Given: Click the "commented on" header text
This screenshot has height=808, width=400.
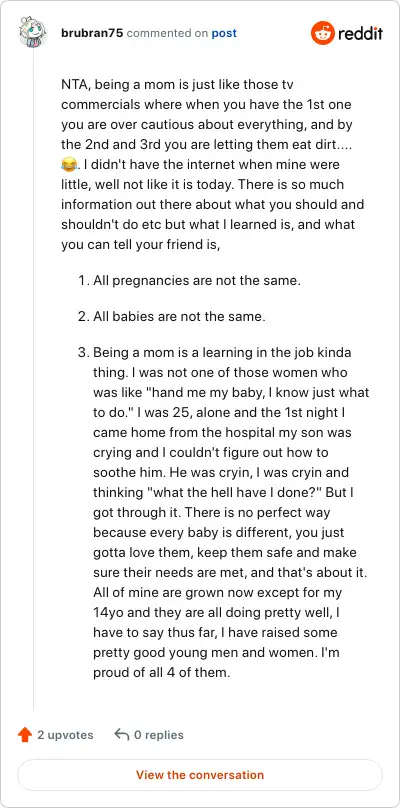Looking at the screenshot, I should pyautogui.click(x=168, y=33).
